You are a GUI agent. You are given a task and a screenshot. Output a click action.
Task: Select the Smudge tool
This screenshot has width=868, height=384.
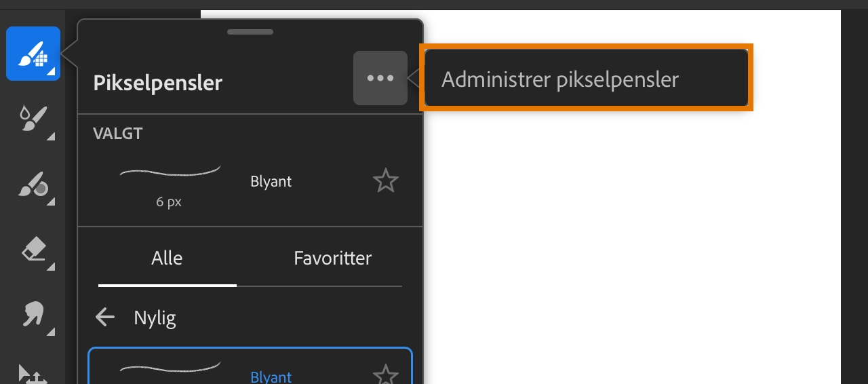pyautogui.click(x=32, y=314)
